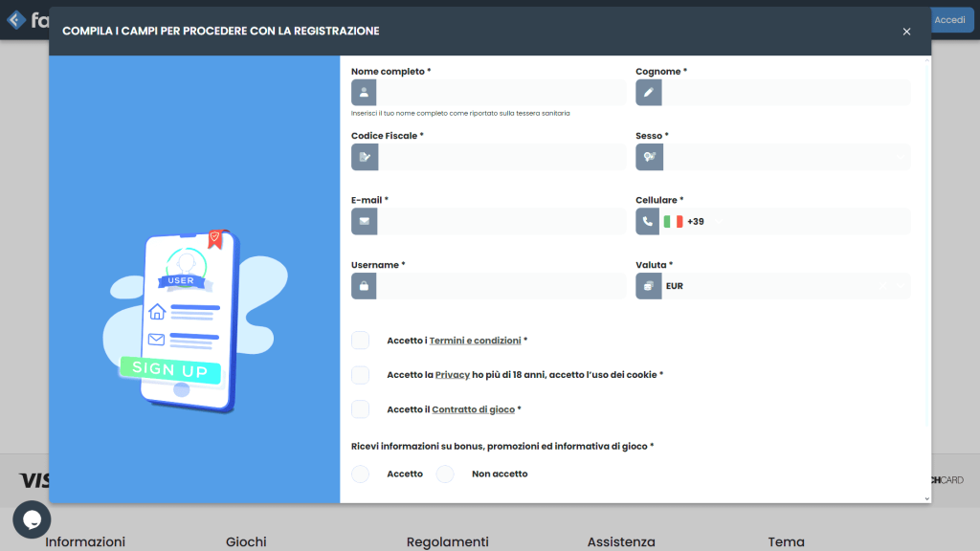Open the Contratto di gioco link
The width and height of the screenshot is (980, 551).
[473, 409]
